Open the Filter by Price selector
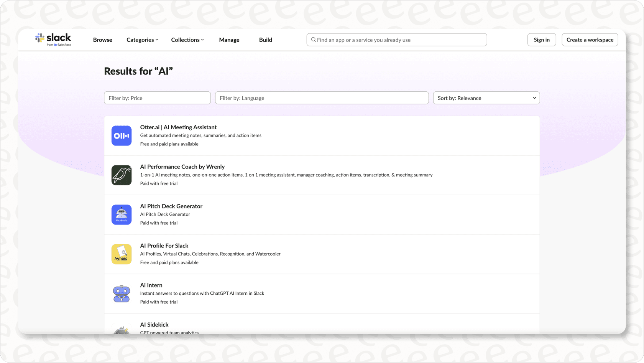This screenshot has height=363, width=644. (x=157, y=98)
